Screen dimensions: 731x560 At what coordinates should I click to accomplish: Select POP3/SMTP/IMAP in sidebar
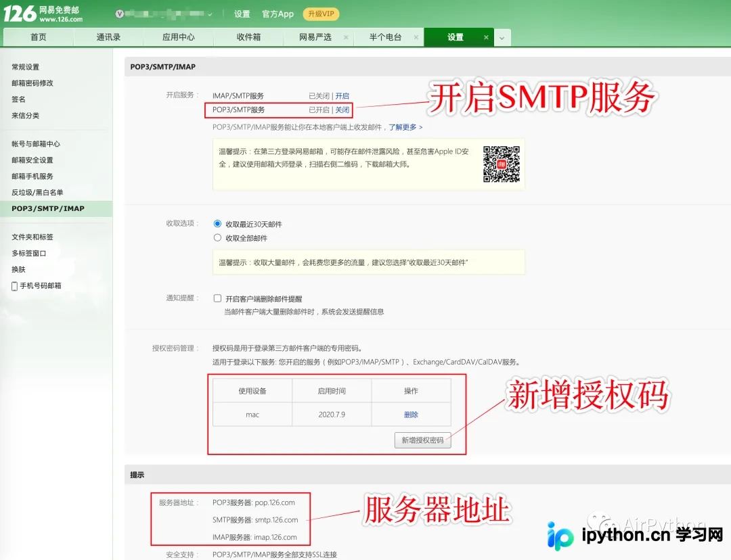point(56,209)
